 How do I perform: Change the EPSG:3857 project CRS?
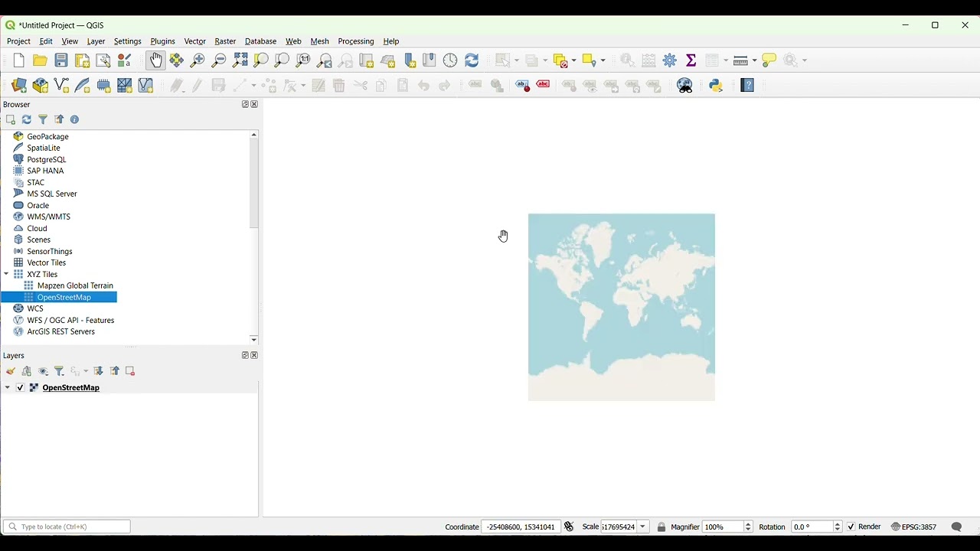(x=914, y=527)
